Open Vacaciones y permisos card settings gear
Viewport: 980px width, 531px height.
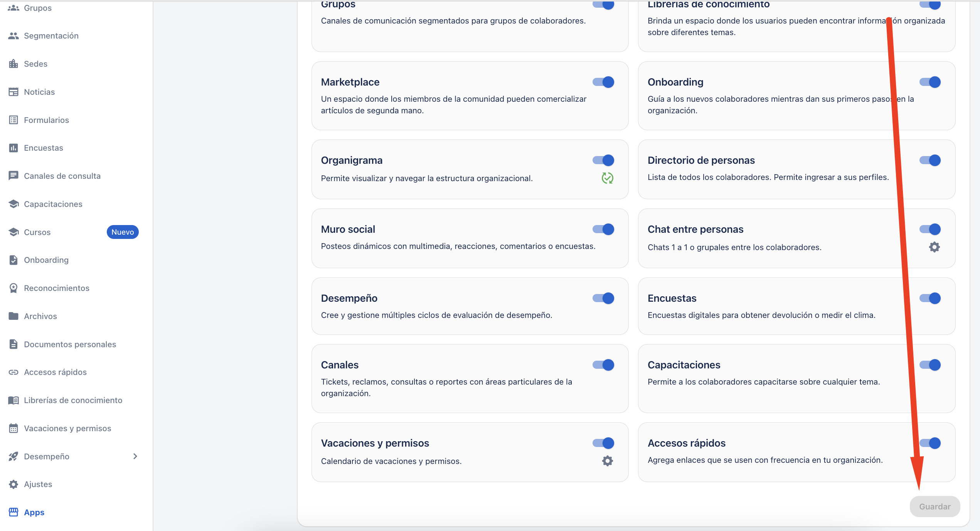coord(607,461)
